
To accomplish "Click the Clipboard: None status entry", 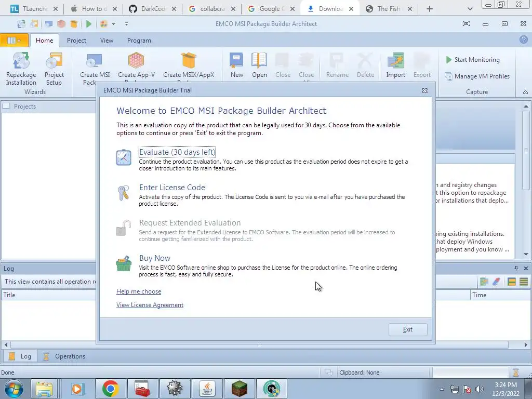I will tap(360, 373).
